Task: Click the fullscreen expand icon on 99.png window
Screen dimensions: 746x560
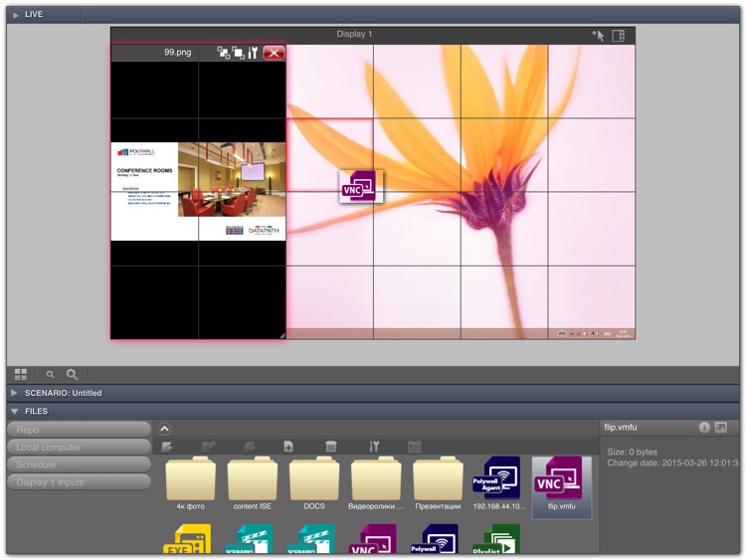Action: point(239,53)
